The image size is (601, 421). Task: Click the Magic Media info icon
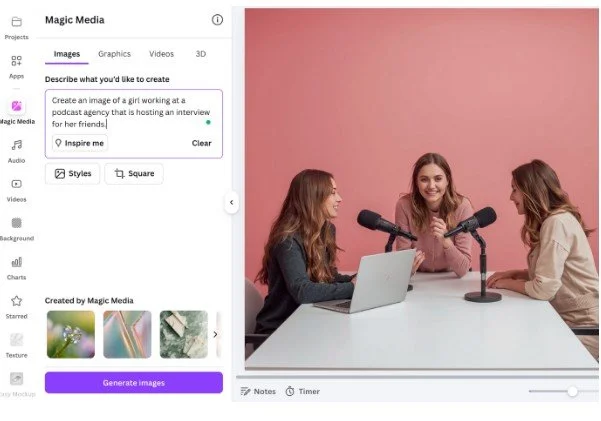tap(217, 20)
